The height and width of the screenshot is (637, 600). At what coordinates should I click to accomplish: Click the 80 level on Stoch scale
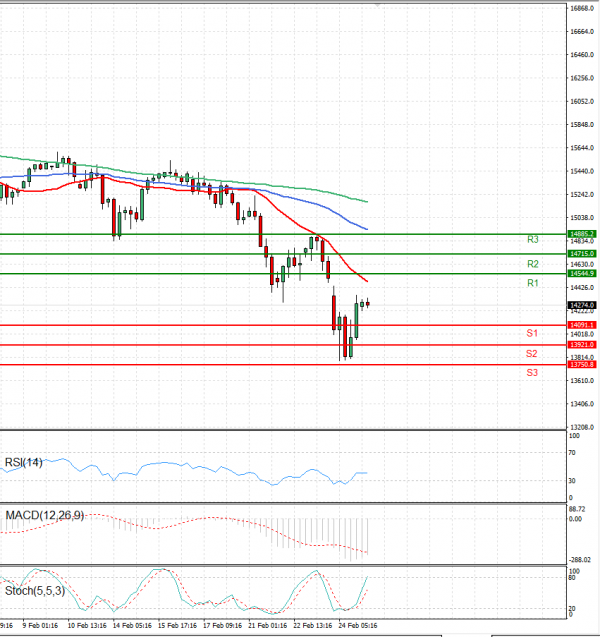coord(572,578)
